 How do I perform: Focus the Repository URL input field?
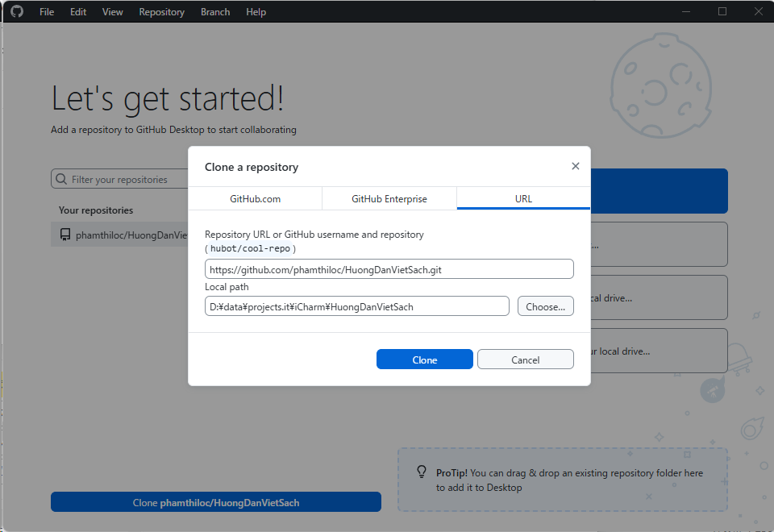click(389, 269)
